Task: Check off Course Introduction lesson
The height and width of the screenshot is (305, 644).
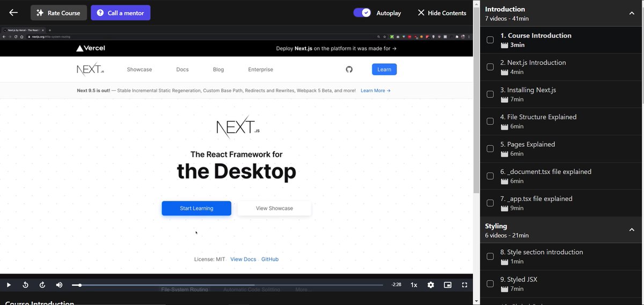Action: pyautogui.click(x=490, y=40)
